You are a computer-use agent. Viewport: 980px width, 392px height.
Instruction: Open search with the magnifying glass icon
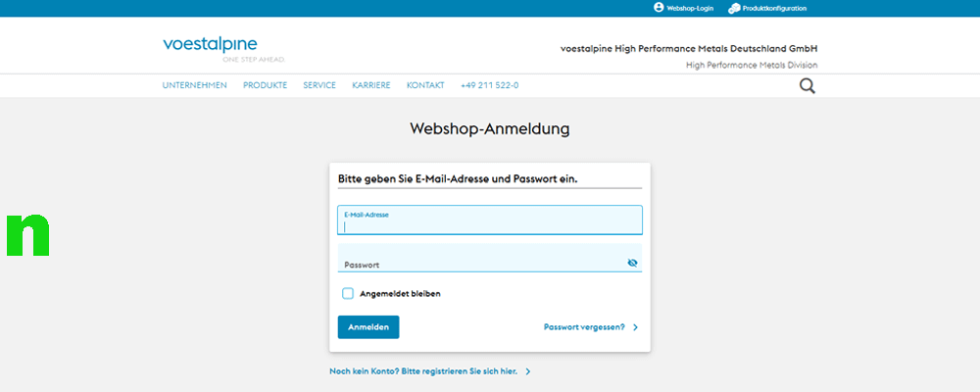point(807,85)
